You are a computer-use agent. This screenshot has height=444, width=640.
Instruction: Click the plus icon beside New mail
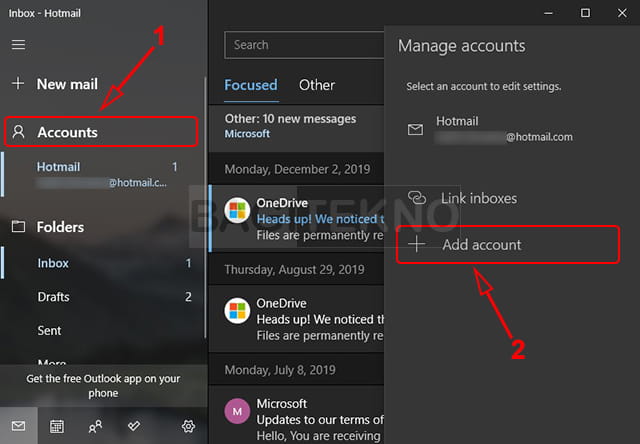click(18, 83)
